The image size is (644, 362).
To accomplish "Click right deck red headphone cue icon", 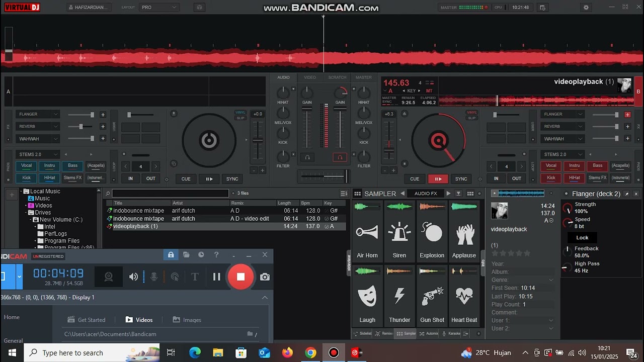I will pyautogui.click(x=340, y=157).
